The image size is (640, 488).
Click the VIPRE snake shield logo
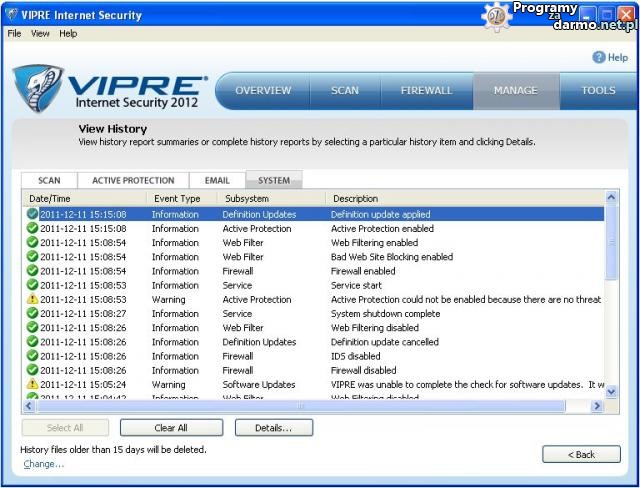tap(38, 89)
